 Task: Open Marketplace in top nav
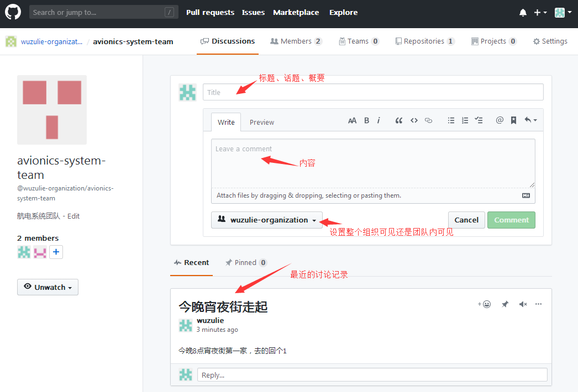[296, 13]
